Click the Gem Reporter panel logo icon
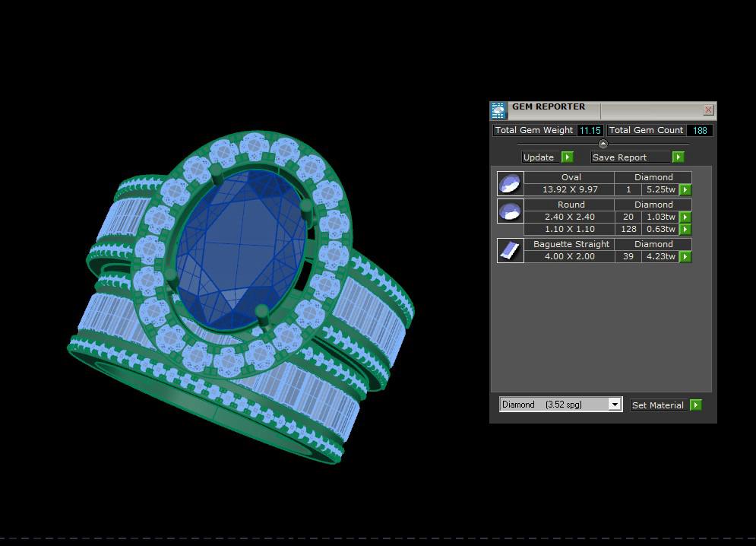 click(499, 111)
